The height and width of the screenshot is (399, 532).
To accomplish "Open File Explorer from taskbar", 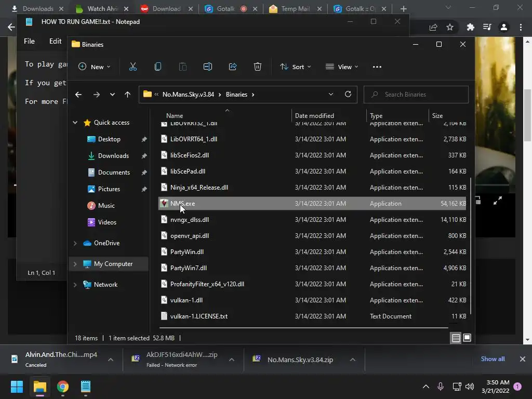I will tap(39, 387).
